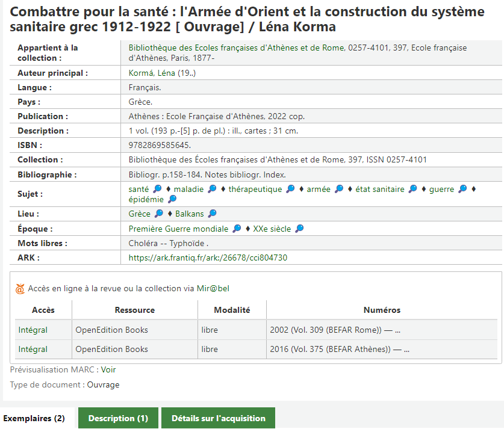Follow the maladie subject link
This screenshot has width=504, height=429.
pyautogui.click(x=188, y=189)
